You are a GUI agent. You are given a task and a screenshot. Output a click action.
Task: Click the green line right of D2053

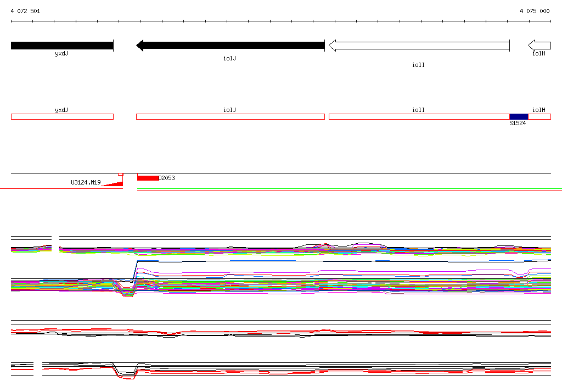350,189
